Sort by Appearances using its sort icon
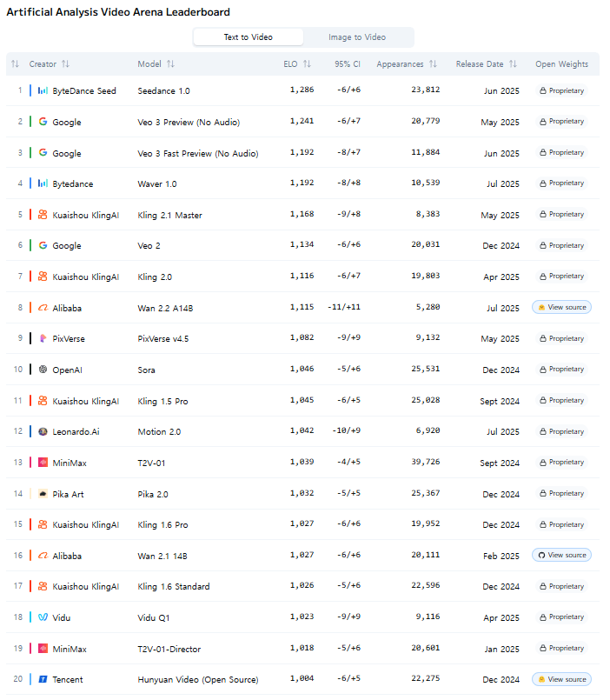 click(x=433, y=64)
